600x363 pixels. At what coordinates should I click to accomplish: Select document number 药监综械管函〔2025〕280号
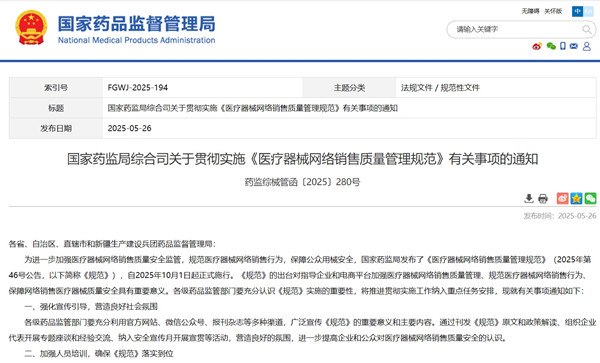tap(302, 182)
